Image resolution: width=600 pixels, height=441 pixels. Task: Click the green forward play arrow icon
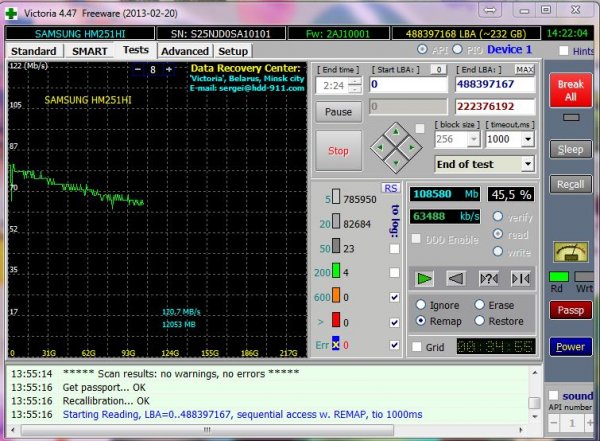coord(424,277)
